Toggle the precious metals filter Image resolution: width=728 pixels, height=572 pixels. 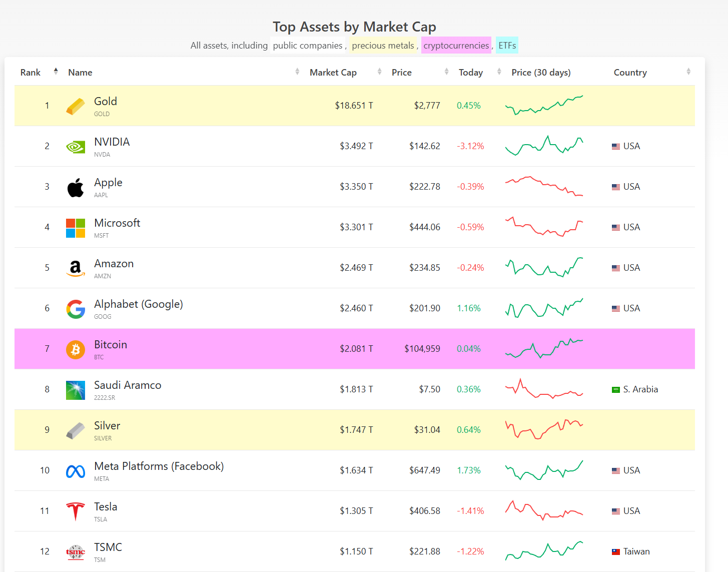[x=383, y=46]
